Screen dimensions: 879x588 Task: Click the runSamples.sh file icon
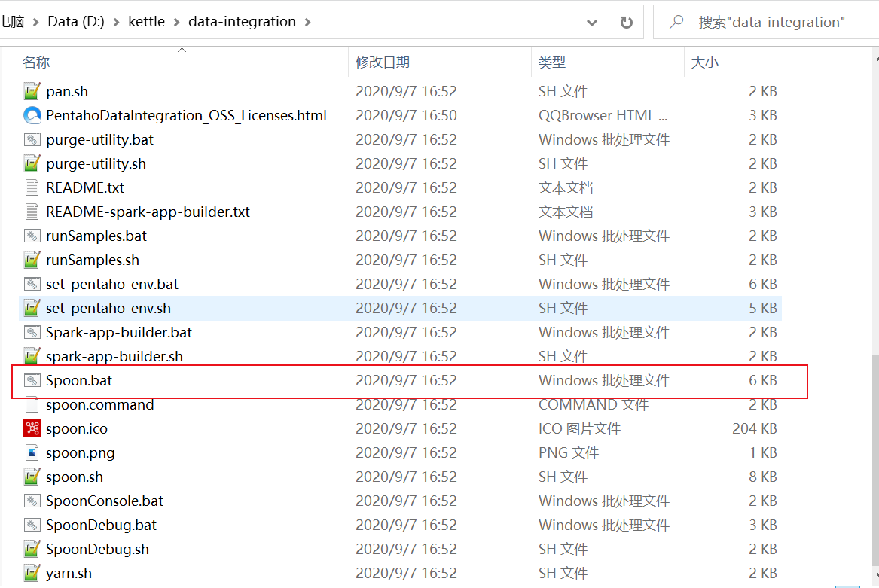click(x=32, y=260)
